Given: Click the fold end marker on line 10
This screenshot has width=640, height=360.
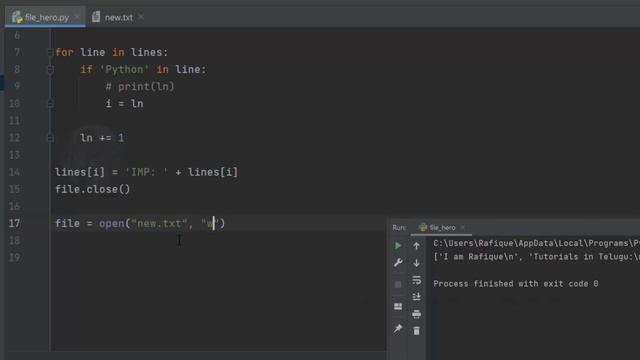Looking at the screenshot, I should [x=50, y=104].
